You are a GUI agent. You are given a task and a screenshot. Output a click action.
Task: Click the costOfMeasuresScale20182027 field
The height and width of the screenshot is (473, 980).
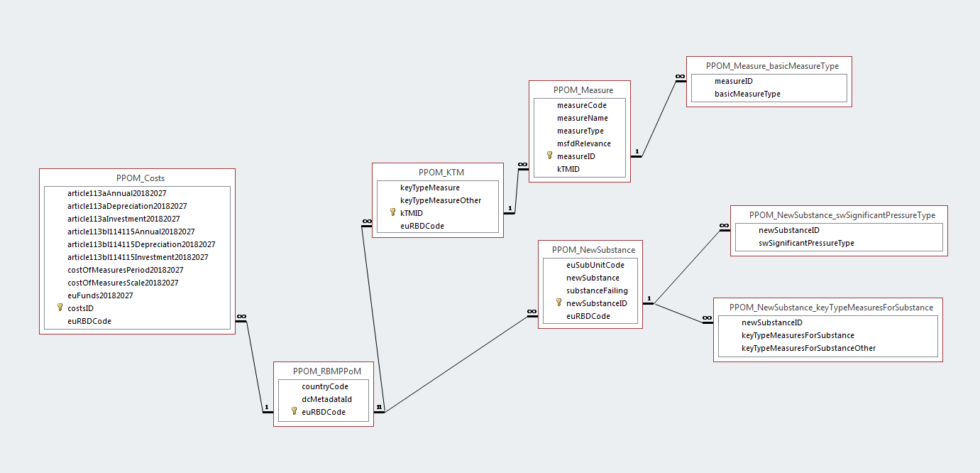tap(123, 283)
